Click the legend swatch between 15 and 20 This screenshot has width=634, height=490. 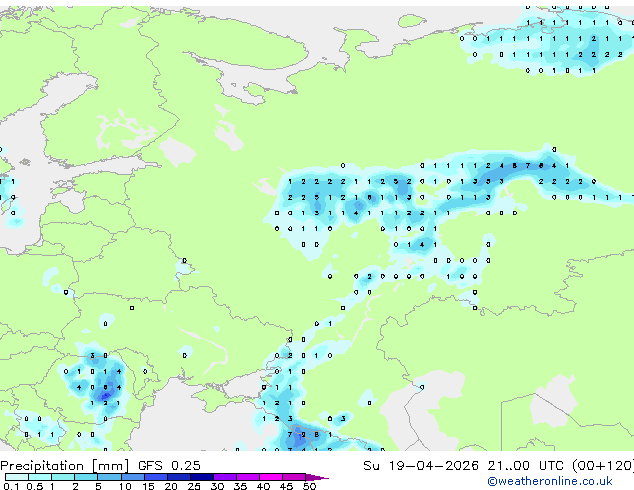[155, 477]
